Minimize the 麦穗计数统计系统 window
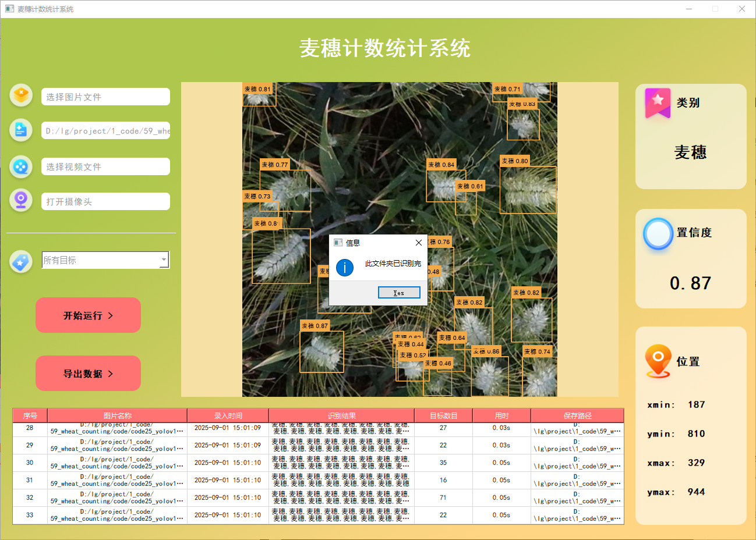This screenshot has width=756, height=540. point(689,9)
